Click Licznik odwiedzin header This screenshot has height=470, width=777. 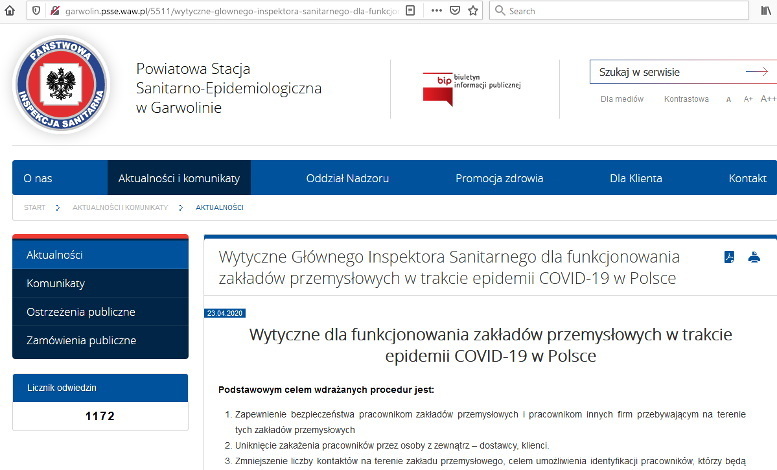[x=100, y=388]
